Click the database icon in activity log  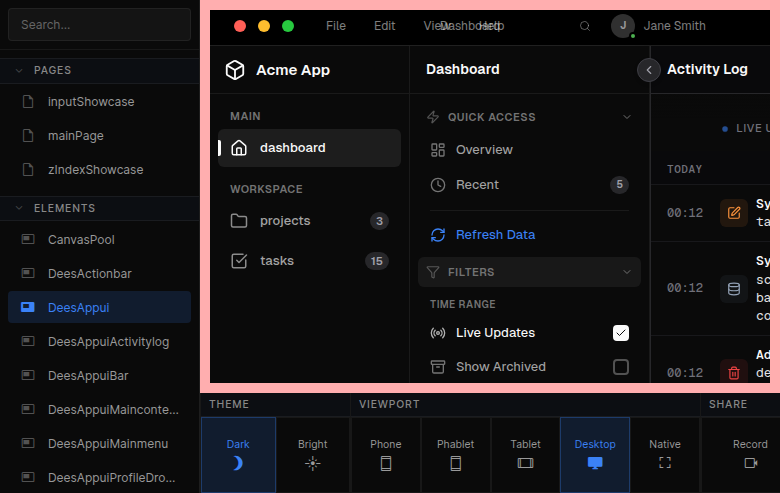click(734, 289)
